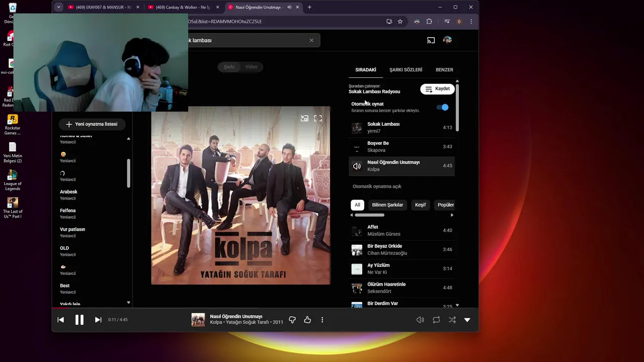Switch to Şarkı mode
The image size is (644, 362).
229,67
